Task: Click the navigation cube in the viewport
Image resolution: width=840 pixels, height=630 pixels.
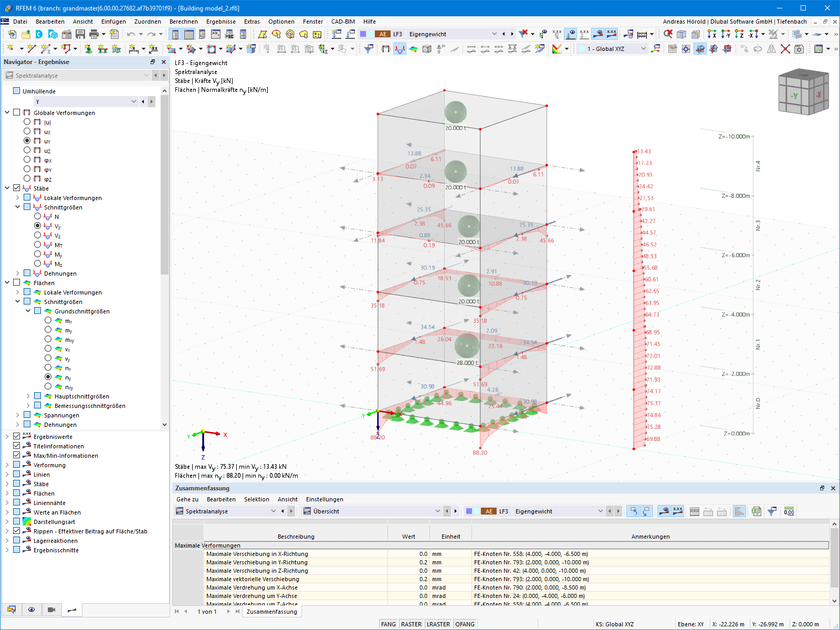Action: [x=804, y=93]
